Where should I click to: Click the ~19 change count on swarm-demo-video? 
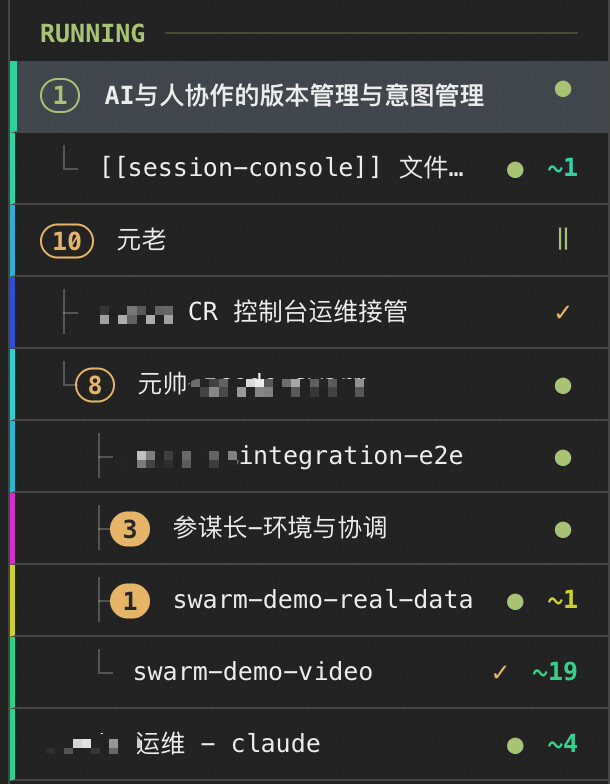tap(555, 672)
